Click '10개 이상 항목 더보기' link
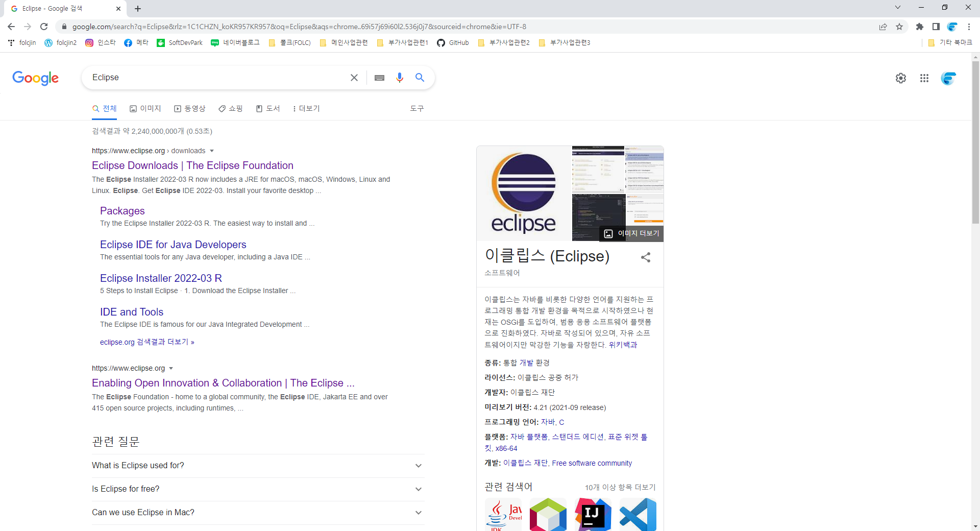Image resolution: width=980 pixels, height=531 pixels. point(620,488)
